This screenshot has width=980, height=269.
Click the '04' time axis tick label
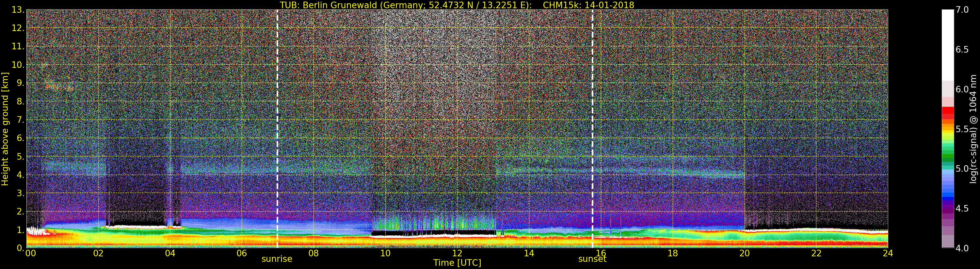(x=170, y=253)
